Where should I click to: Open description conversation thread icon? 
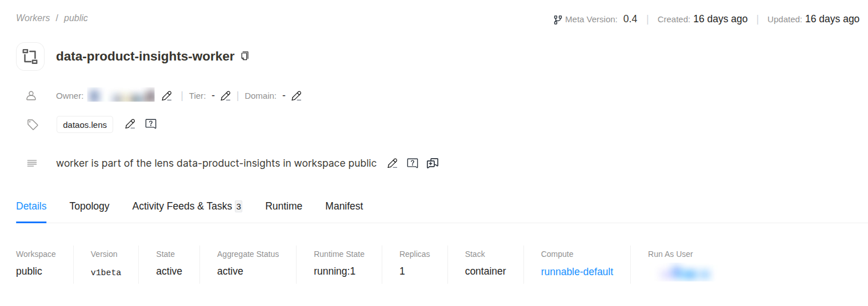433,163
